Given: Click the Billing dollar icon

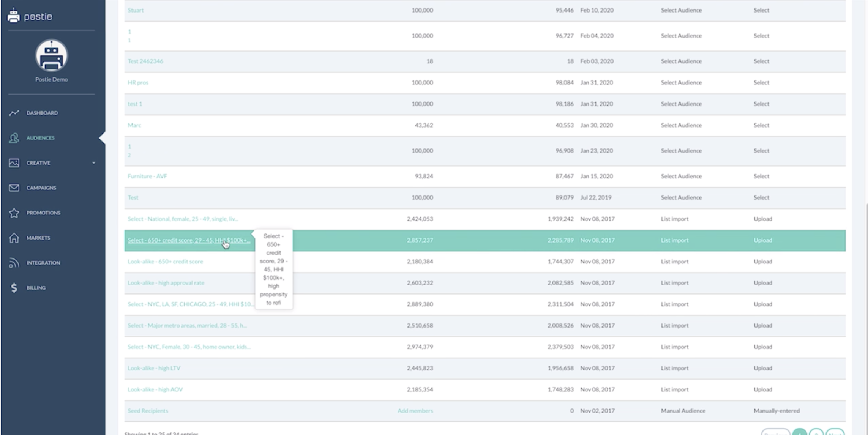Looking at the screenshot, I should 14,288.
